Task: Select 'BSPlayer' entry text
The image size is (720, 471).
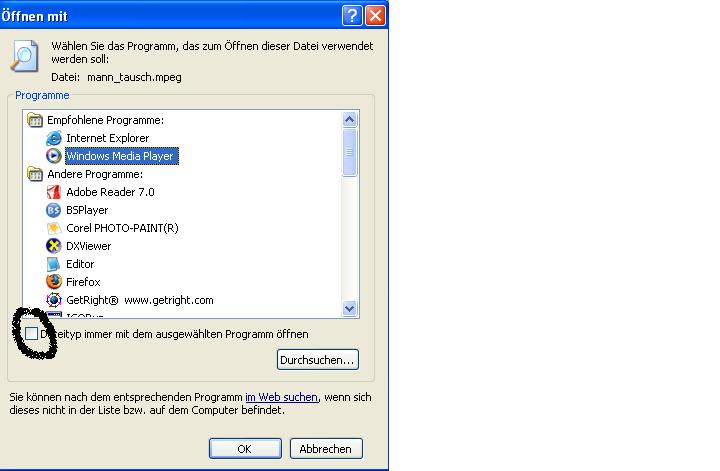Action: [x=87, y=210]
